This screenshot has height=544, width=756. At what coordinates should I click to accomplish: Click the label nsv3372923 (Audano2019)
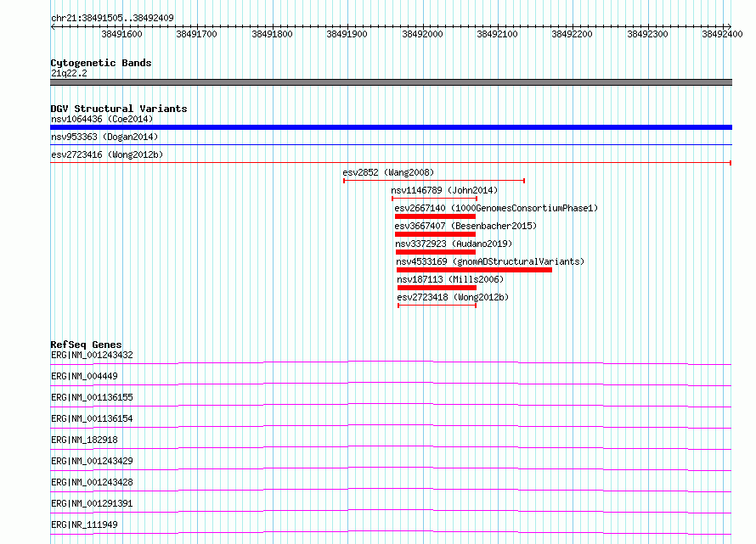click(x=454, y=244)
